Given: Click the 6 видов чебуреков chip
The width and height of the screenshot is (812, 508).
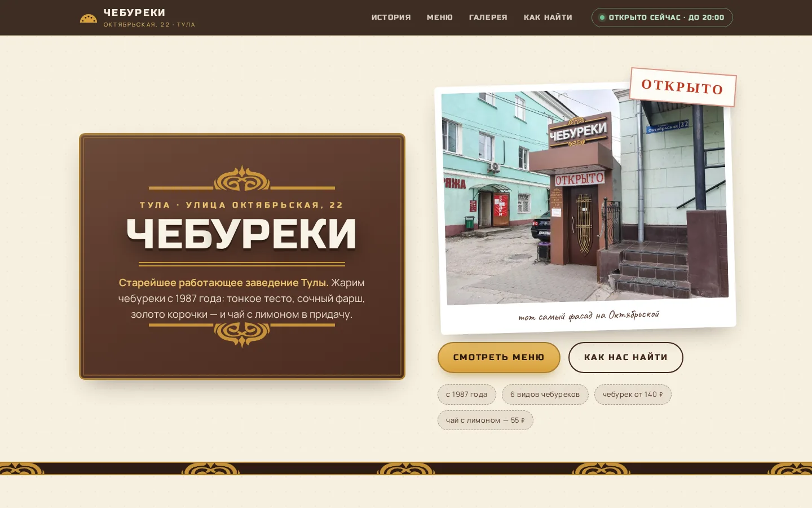Looking at the screenshot, I should coord(545,395).
